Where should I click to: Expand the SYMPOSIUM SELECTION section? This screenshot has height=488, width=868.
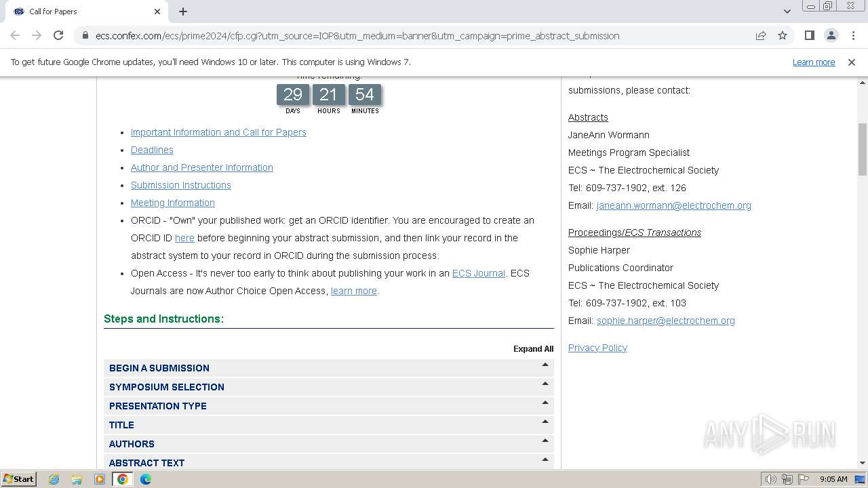[329, 387]
